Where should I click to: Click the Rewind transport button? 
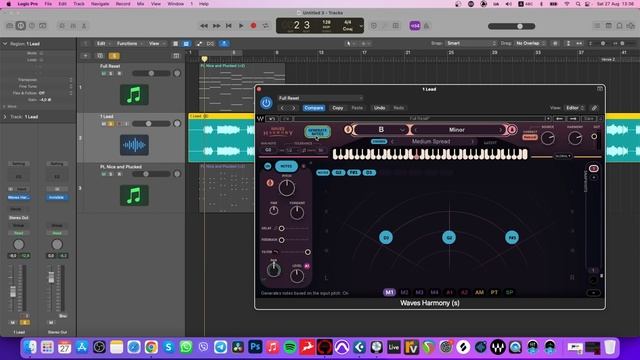pos(204,26)
